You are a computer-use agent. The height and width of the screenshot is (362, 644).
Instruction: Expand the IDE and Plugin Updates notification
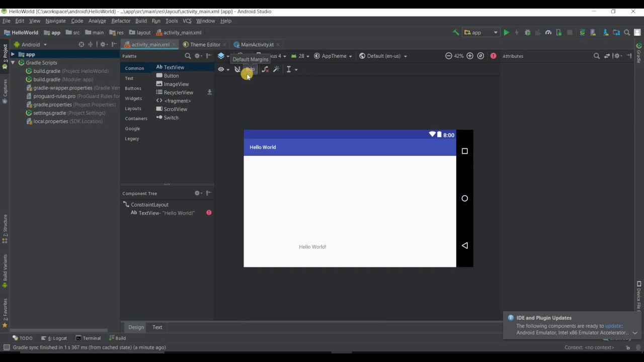pyautogui.click(x=634, y=333)
